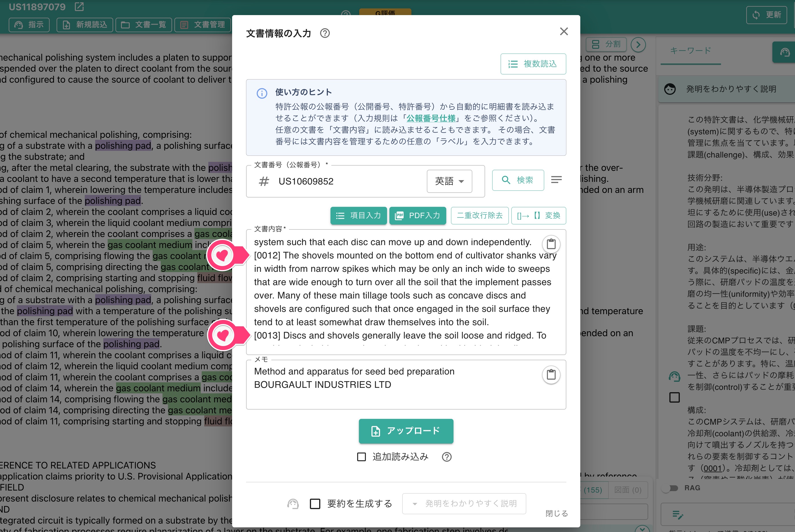Tick the checkbox beside the summary text

(x=675, y=397)
